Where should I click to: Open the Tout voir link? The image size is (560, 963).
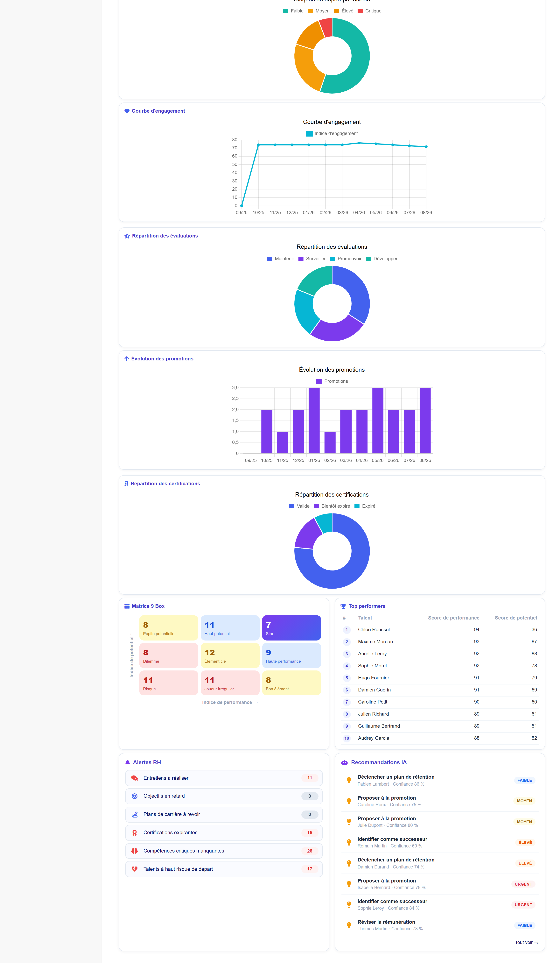click(x=527, y=942)
